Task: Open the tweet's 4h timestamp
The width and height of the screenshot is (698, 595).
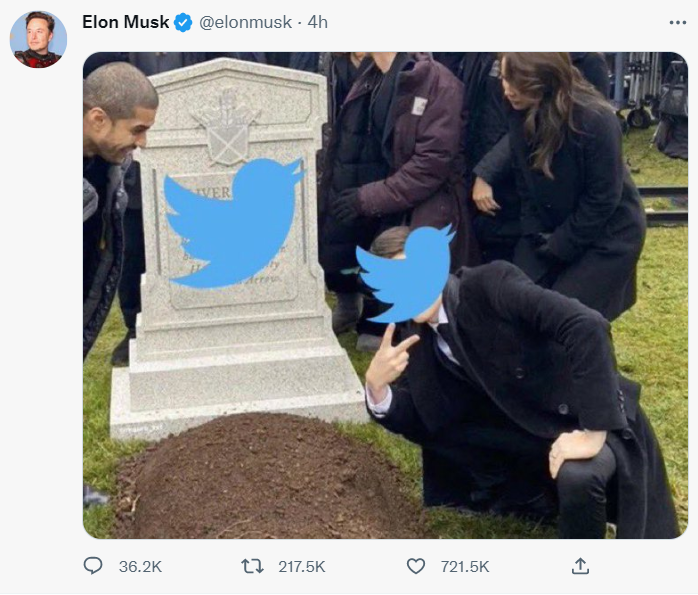Action: coord(317,22)
